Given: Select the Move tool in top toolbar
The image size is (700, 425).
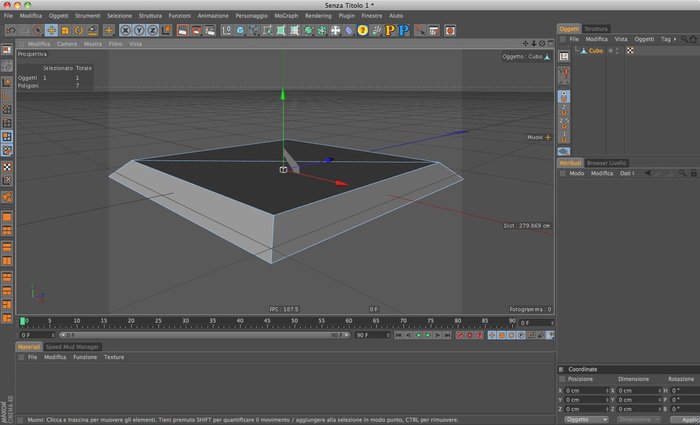Looking at the screenshot, I should (51, 30).
